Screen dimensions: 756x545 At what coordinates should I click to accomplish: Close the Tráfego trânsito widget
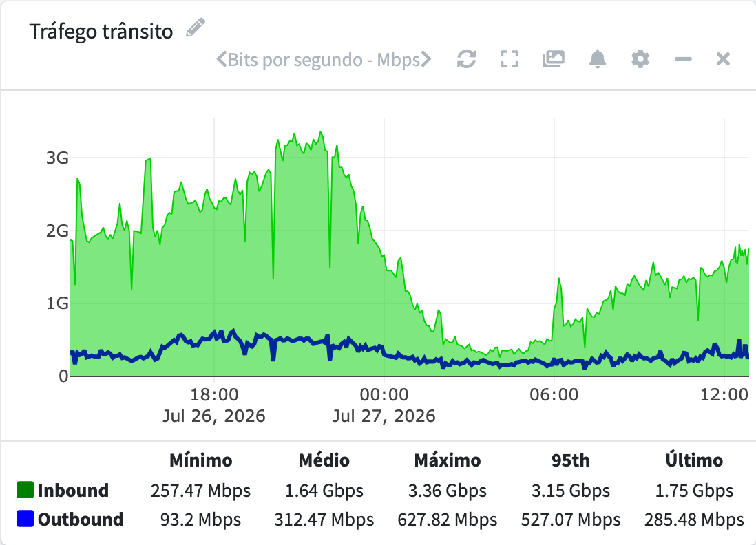coord(723,59)
